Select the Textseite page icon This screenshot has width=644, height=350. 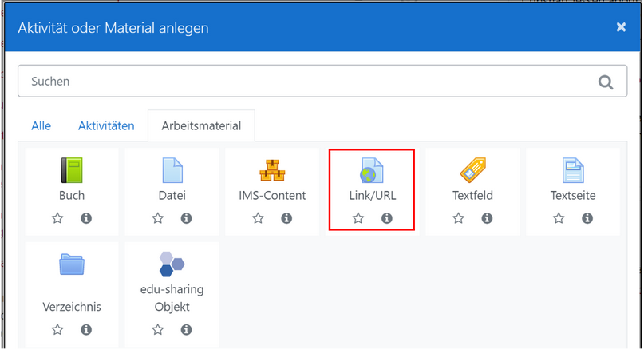tap(572, 170)
